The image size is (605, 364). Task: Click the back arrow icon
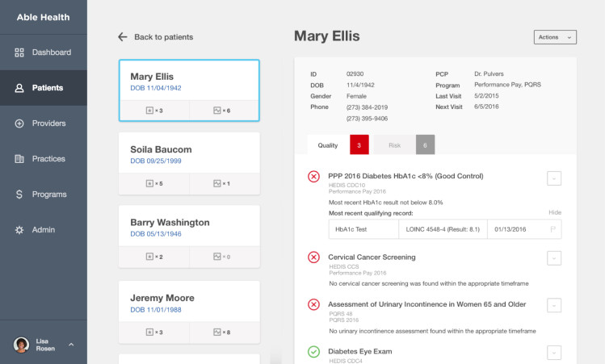(122, 37)
